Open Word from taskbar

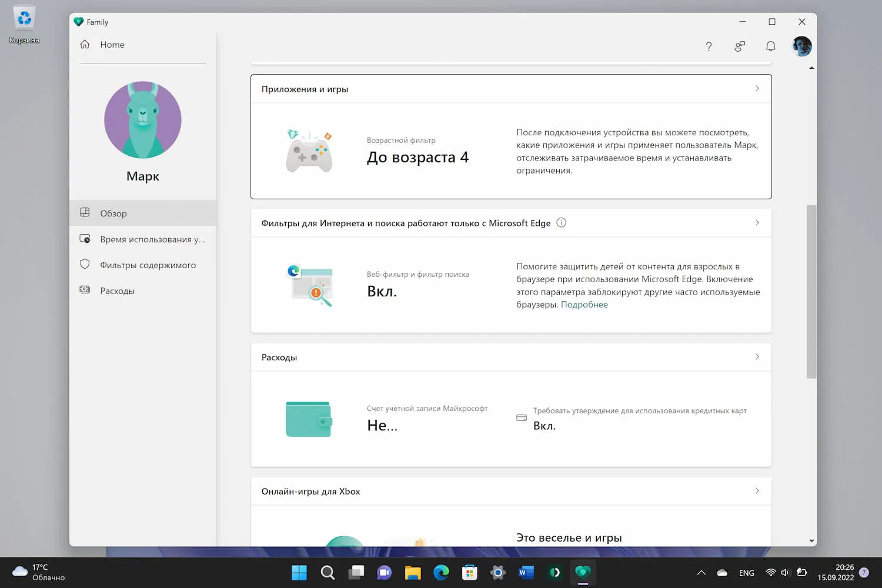[x=526, y=572]
